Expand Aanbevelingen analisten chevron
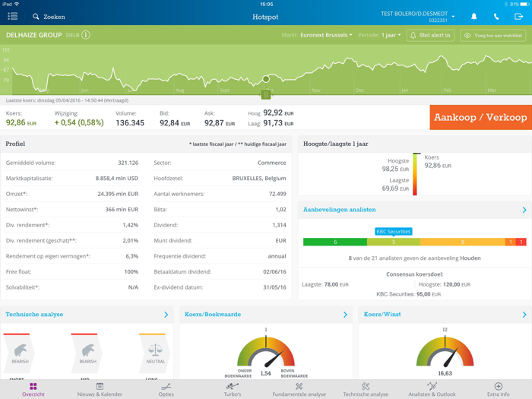532x399 pixels. tap(524, 210)
